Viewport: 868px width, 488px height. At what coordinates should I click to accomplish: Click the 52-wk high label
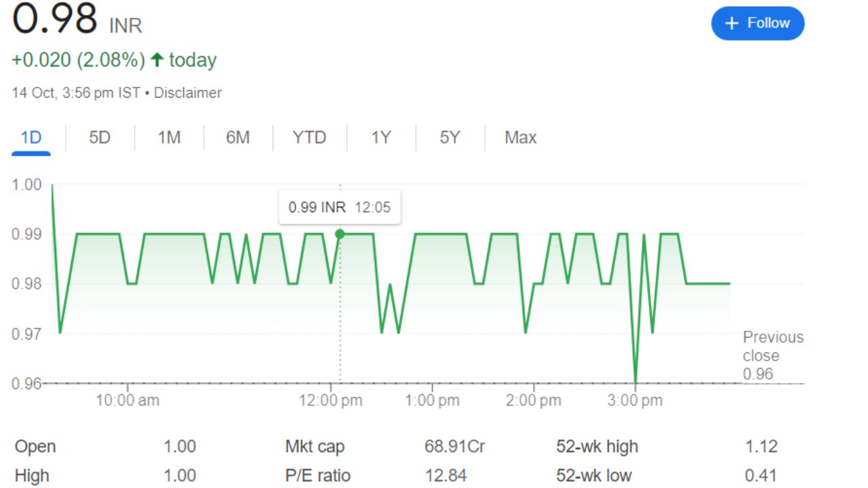(597, 447)
